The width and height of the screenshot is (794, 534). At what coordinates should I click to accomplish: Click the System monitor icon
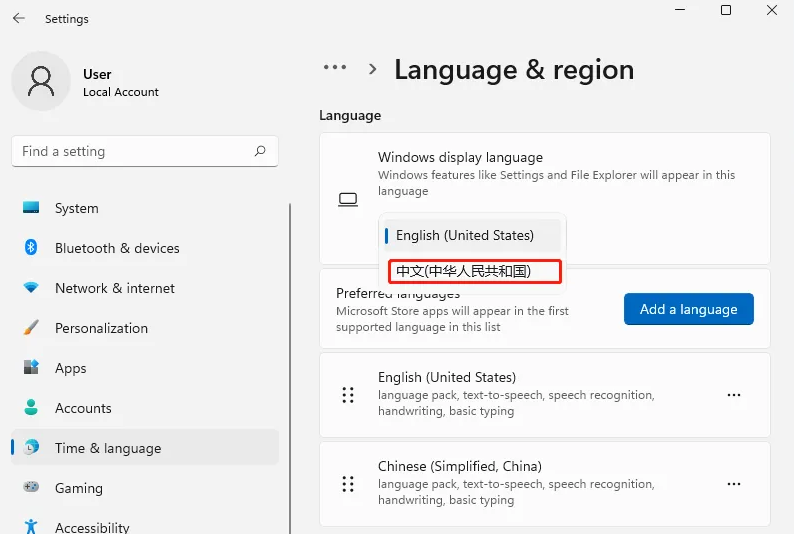pos(31,207)
